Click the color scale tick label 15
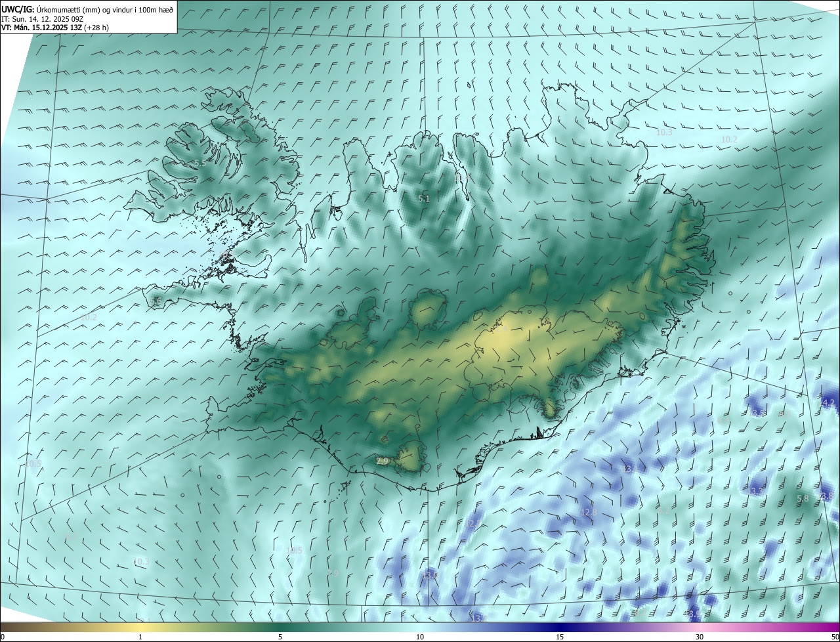Screen dimensions: 840x642 point(560,637)
